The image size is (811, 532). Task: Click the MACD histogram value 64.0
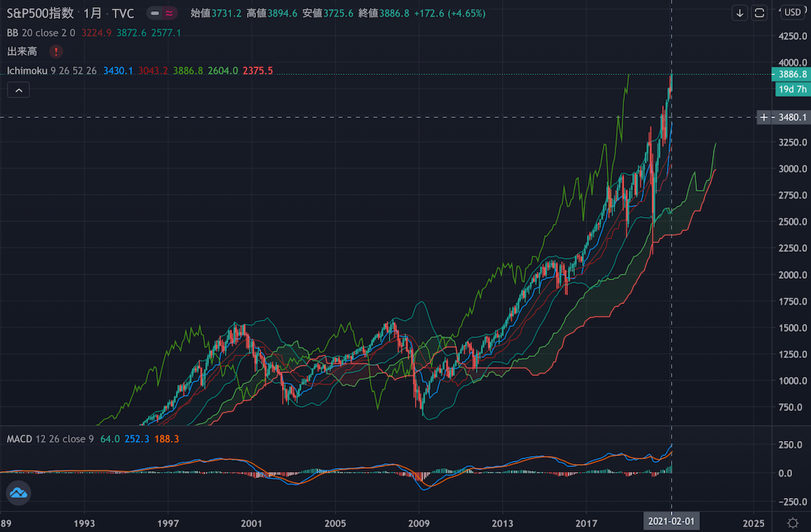click(x=109, y=439)
